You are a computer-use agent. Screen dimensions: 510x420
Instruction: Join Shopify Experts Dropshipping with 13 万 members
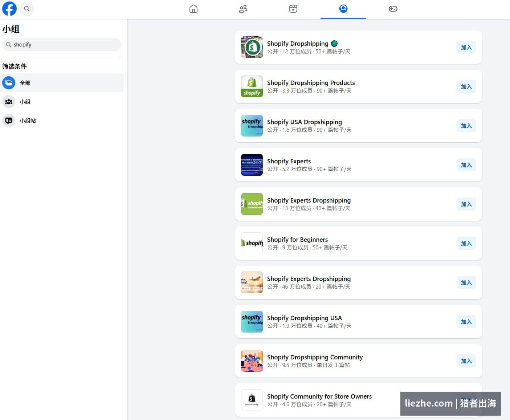pos(466,204)
